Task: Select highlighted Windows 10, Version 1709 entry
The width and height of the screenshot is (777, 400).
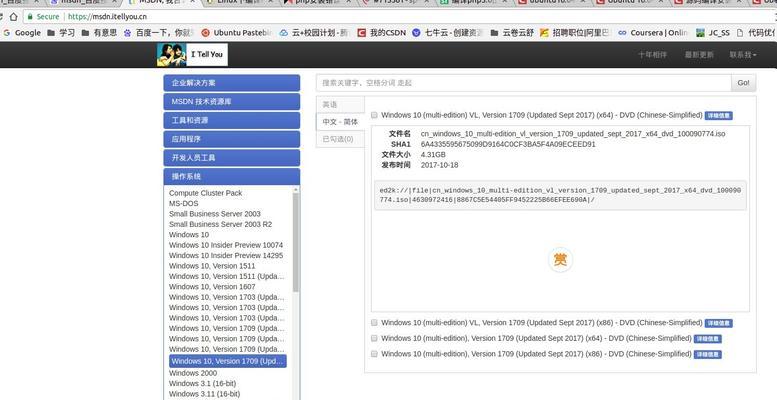Action: point(227,361)
